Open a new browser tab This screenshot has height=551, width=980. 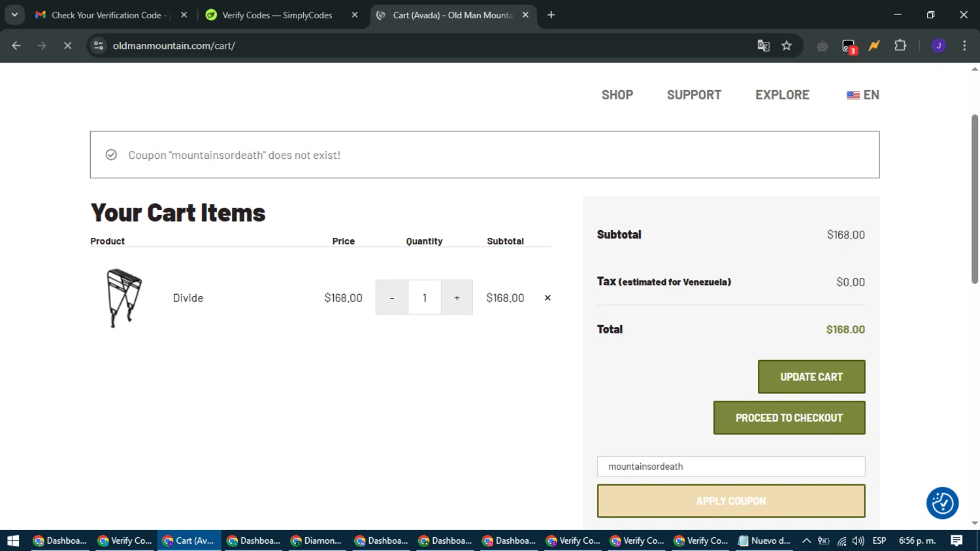551,14
